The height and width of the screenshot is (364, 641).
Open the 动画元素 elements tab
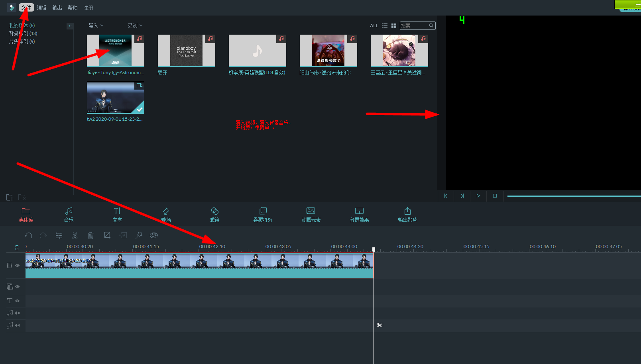[x=311, y=215]
